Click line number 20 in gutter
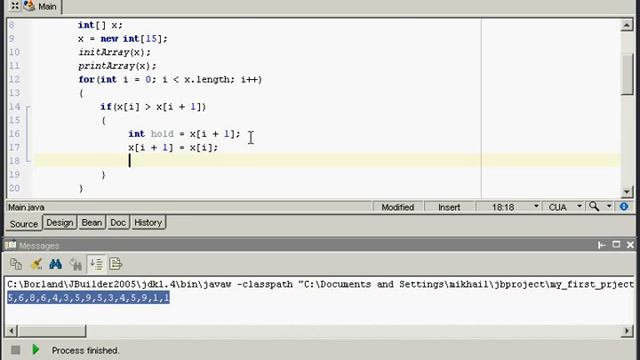The height and width of the screenshot is (360, 640). click(x=14, y=188)
